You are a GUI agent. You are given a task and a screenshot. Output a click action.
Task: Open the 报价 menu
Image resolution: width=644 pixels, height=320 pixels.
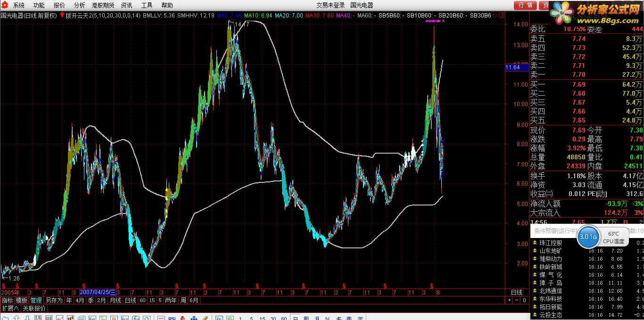click(x=59, y=5)
